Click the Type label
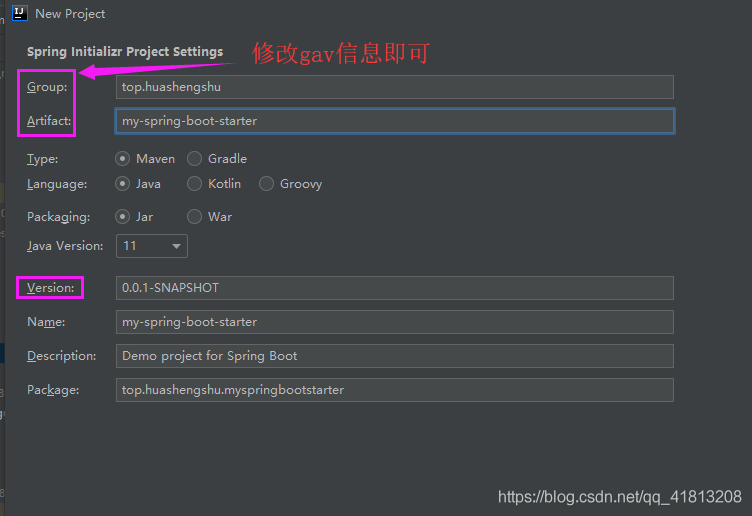752x516 pixels. click(42, 159)
